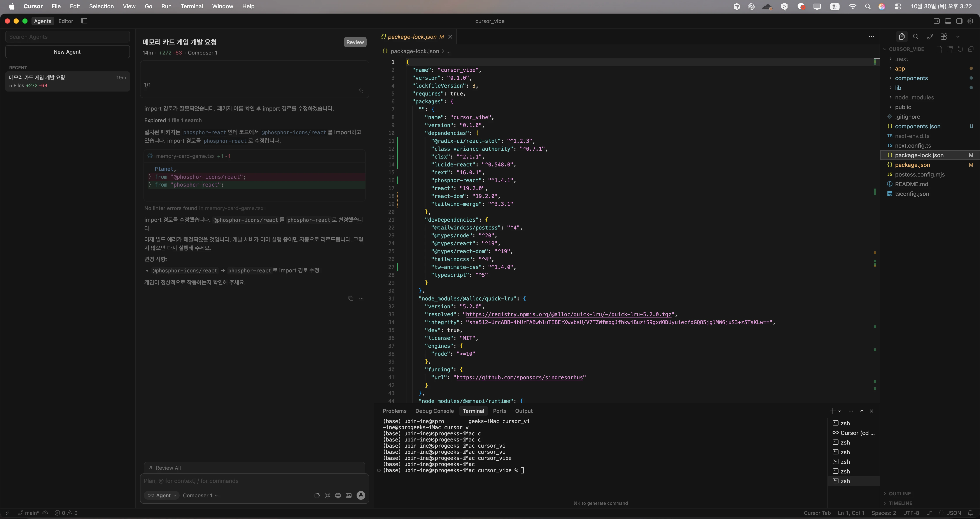This screenshot has height=519, width=980.
Task: Click the image attach icon in chat input
Action: pyautogui.click(x=348, y=495)
